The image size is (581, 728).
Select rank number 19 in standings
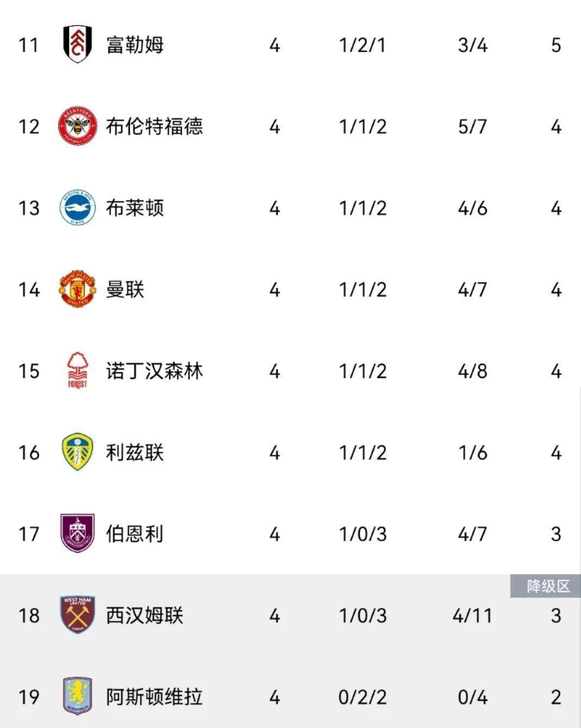click(29, 696)
